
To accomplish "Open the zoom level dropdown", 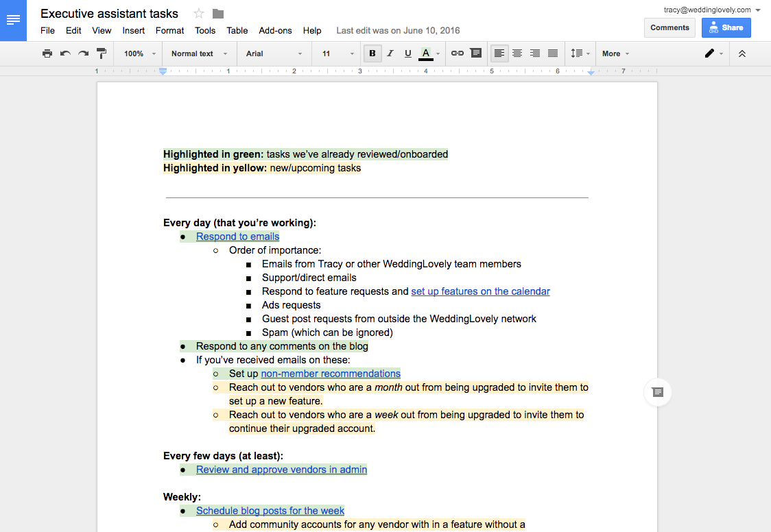I will [x=140, y=53].
